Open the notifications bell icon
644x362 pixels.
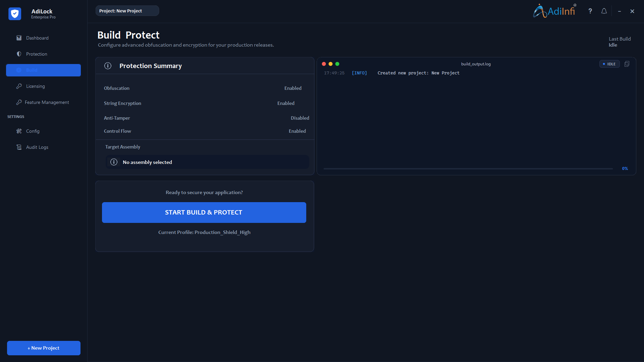coord(604,11)
